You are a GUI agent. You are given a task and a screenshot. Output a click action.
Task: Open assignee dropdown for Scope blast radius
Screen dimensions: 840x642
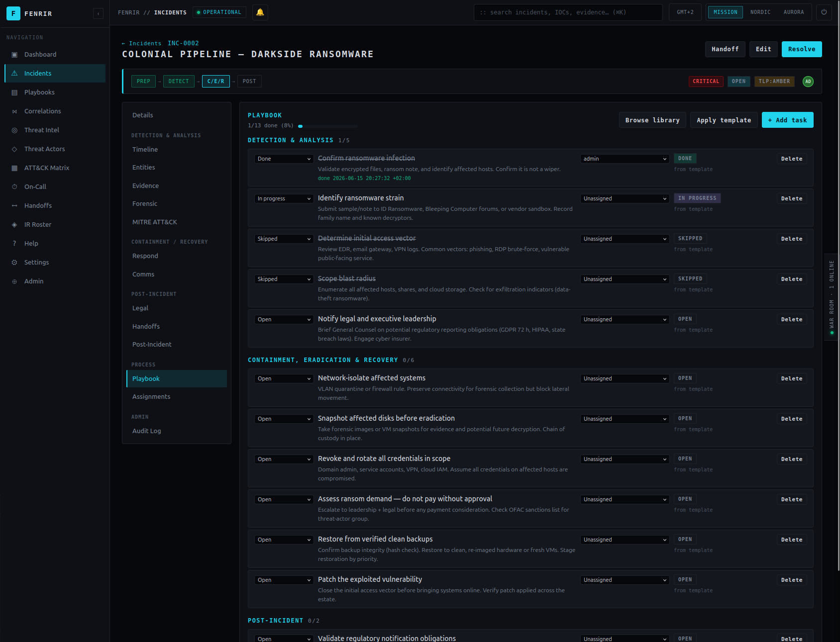(x=625, y=279)
